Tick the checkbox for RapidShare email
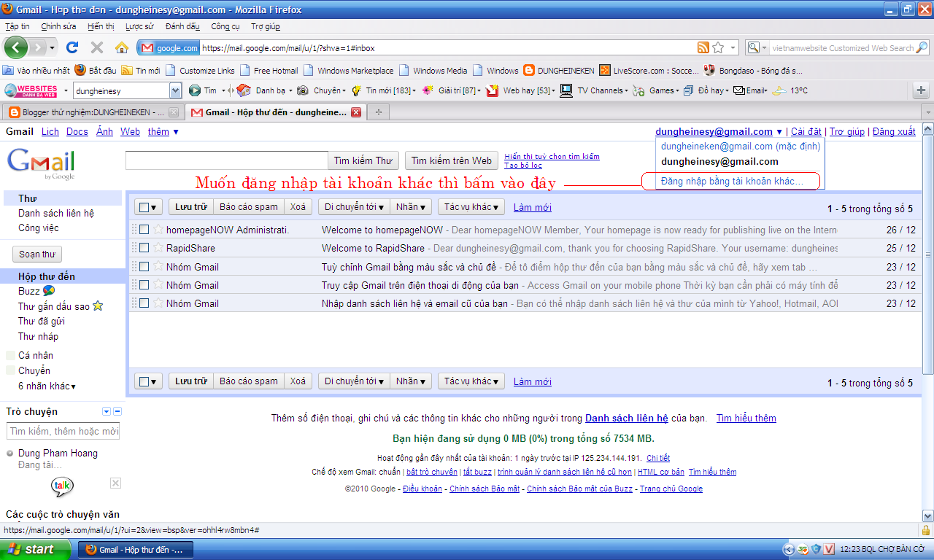This screenshot has width=934, height=560. (144, 248)
